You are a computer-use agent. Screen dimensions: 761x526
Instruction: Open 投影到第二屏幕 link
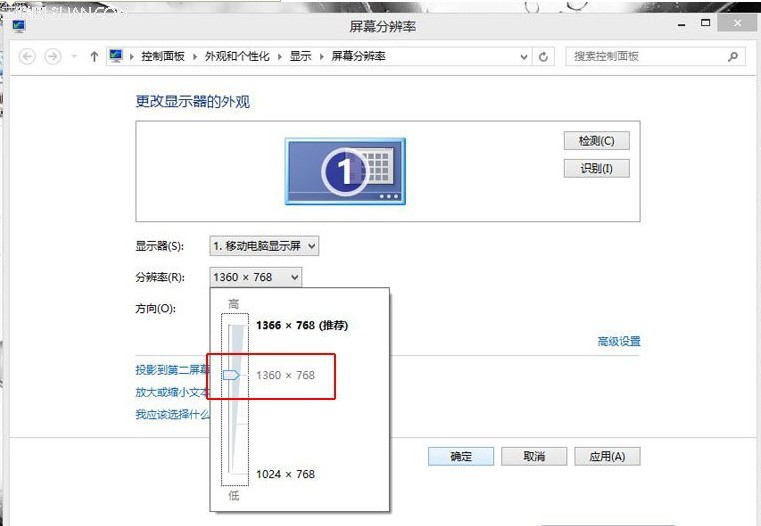pos(173,370)
